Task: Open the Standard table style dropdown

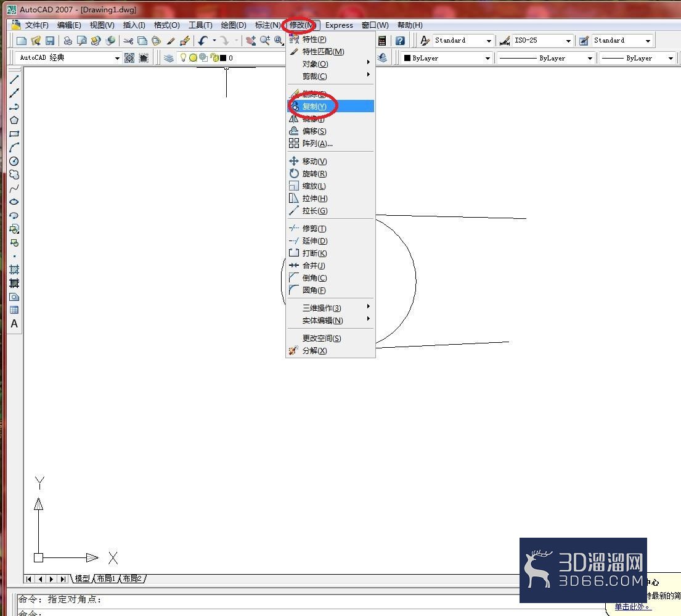Action: 648,41
